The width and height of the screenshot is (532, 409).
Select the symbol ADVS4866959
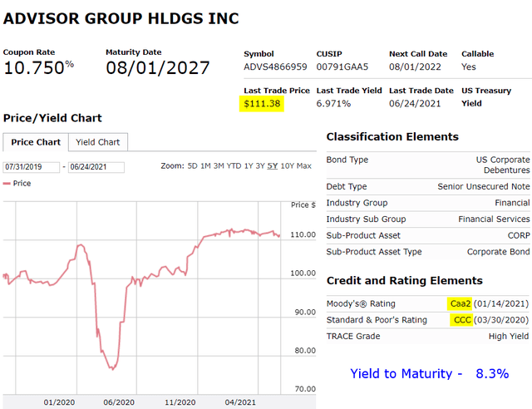(x=275, y=67)
